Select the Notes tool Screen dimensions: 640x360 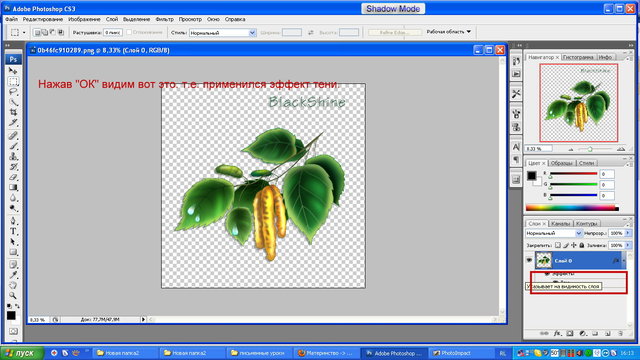click(13, 264)
